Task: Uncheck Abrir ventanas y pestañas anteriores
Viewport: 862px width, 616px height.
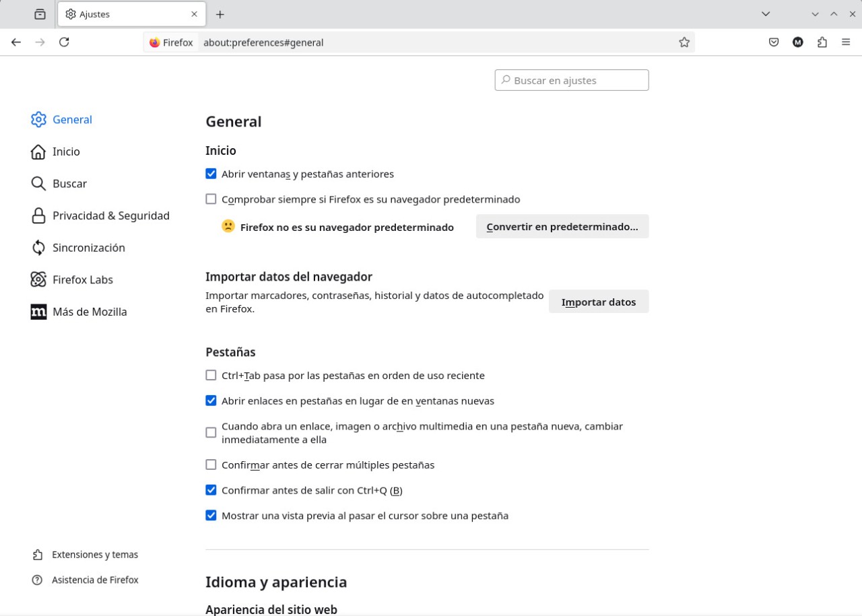Action: (211, 174)
